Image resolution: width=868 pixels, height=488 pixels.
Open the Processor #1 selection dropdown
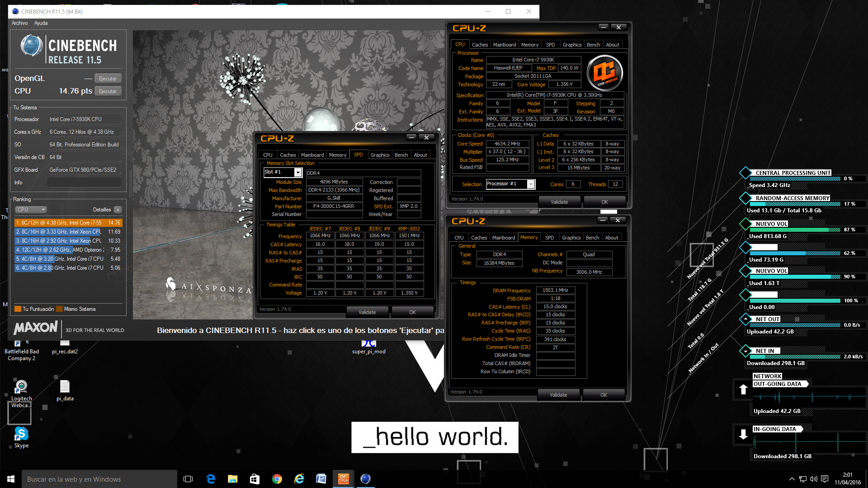coord(531,184)
